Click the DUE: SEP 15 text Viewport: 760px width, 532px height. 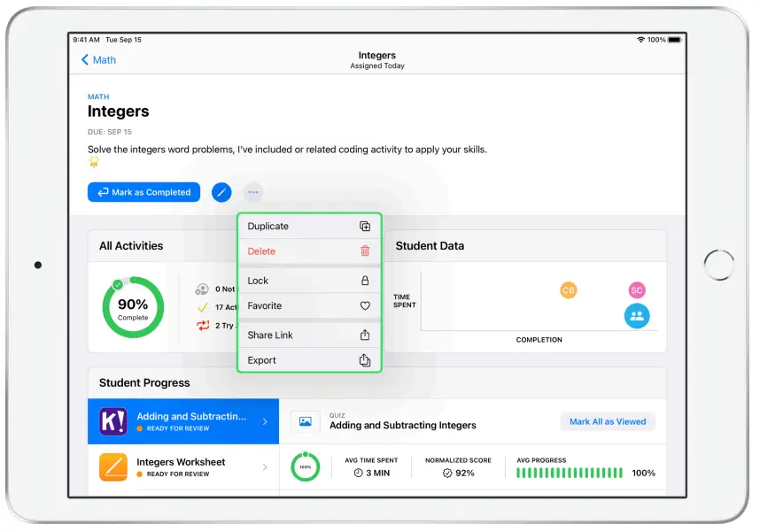click(x=110, y=132)
